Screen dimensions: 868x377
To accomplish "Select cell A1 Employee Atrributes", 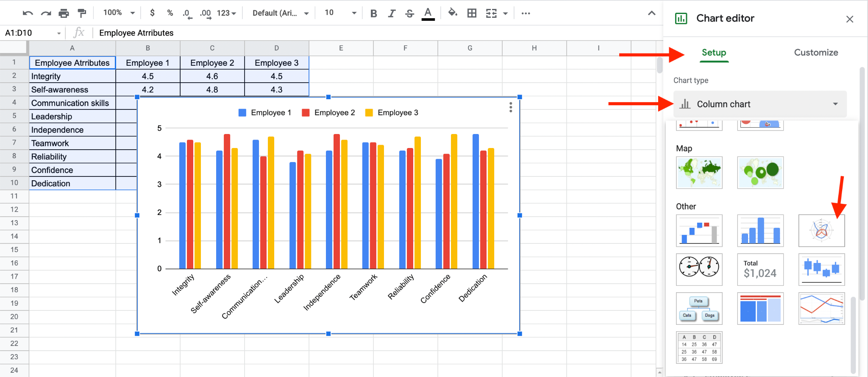I will tap(72, 63).
